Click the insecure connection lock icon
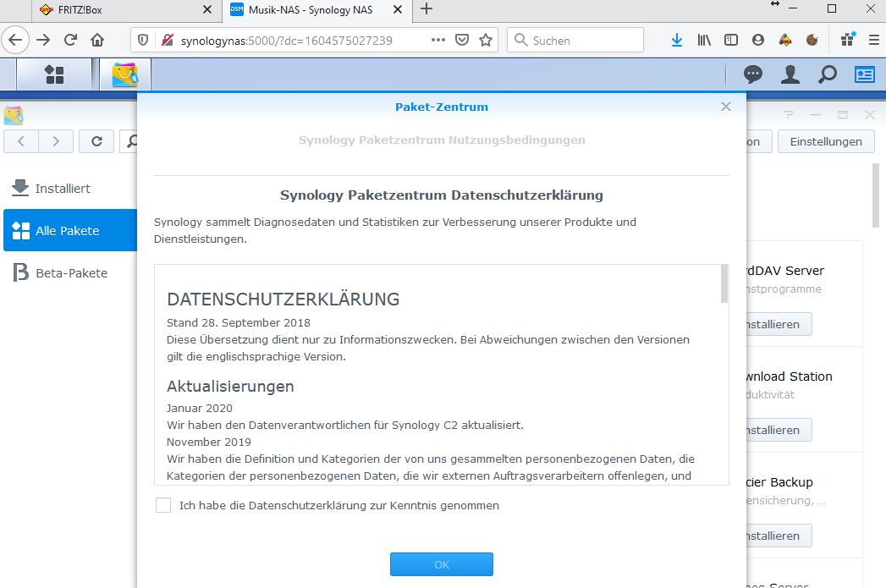This screenshot has height=588, width=886. 168,40
